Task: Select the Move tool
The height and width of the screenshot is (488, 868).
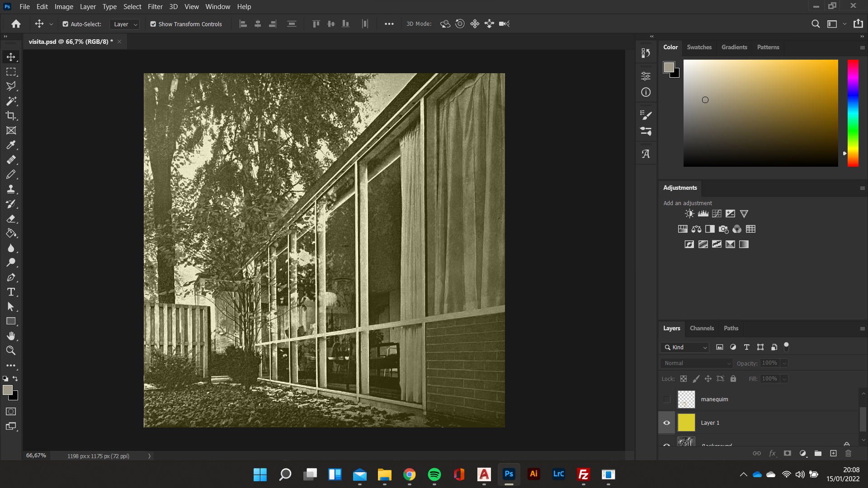Action: tap(11, 57)
